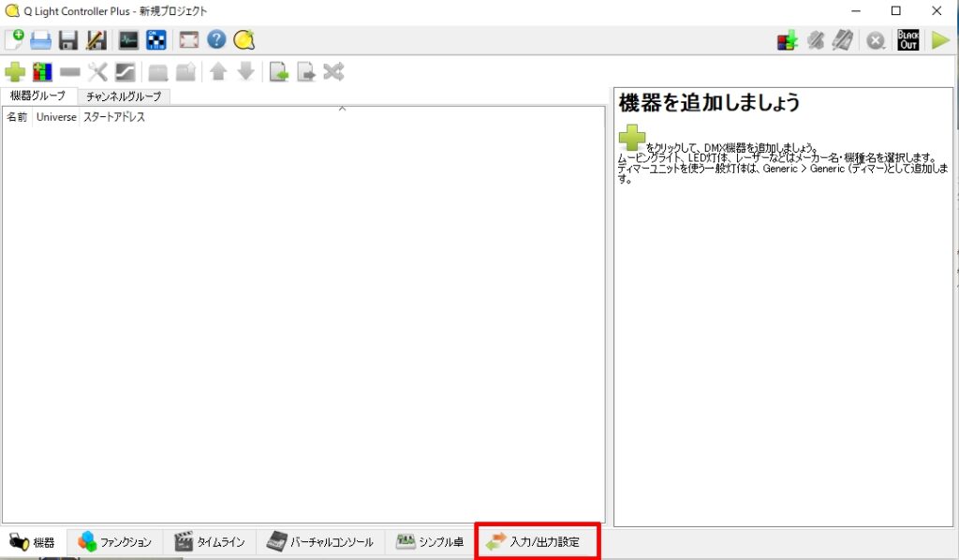Group the selected fixtures

point(158,73)
